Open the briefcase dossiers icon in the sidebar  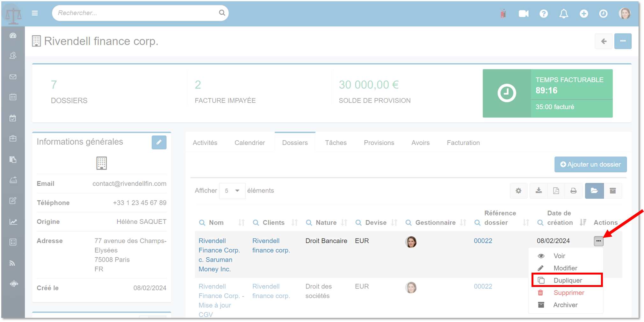[13, 139]
